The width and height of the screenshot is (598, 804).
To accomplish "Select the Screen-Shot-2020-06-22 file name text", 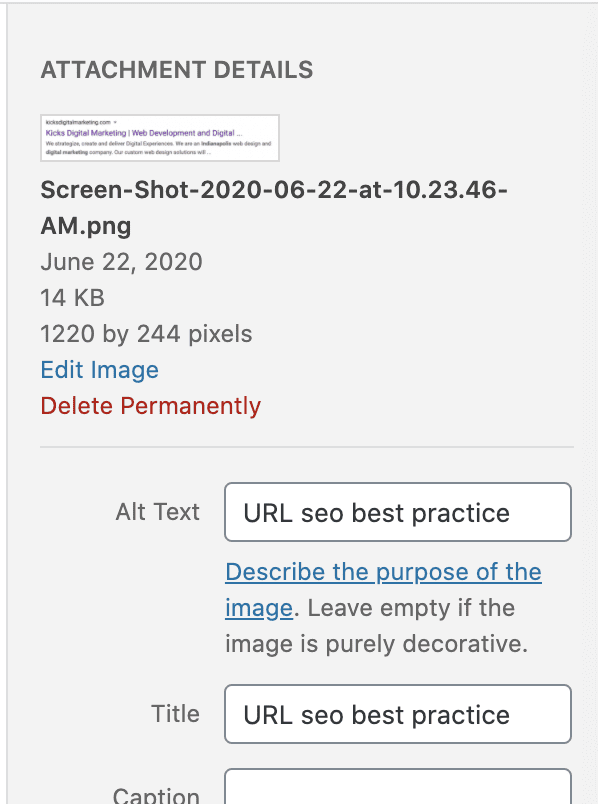I will tap(274, 208).
